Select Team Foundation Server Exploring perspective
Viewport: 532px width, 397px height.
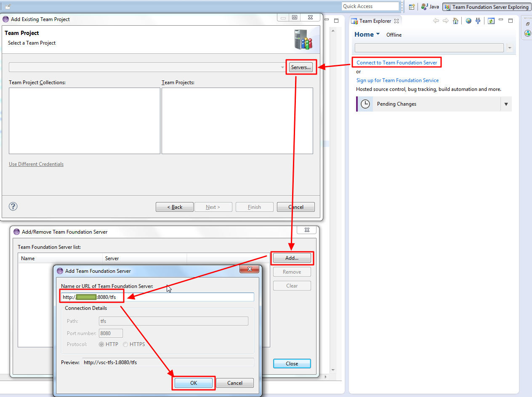487,7
